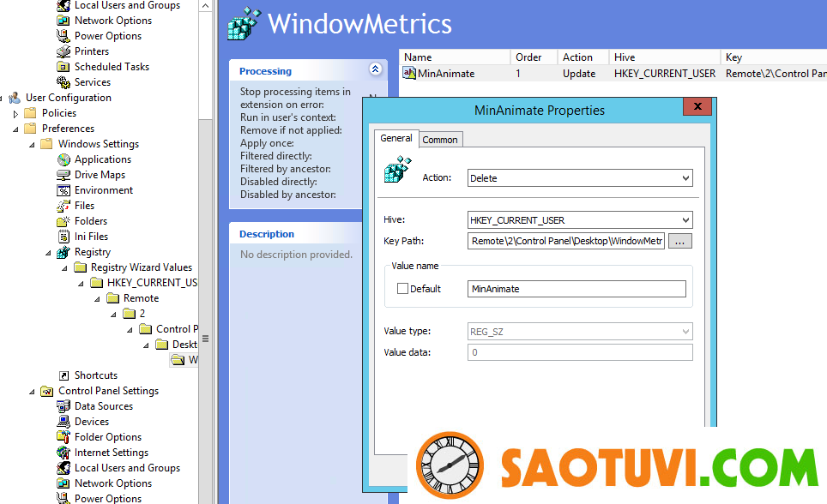This screenshot has width=827, height=504.
Task: Click the Data Sources icon
Action: point(63,406)
